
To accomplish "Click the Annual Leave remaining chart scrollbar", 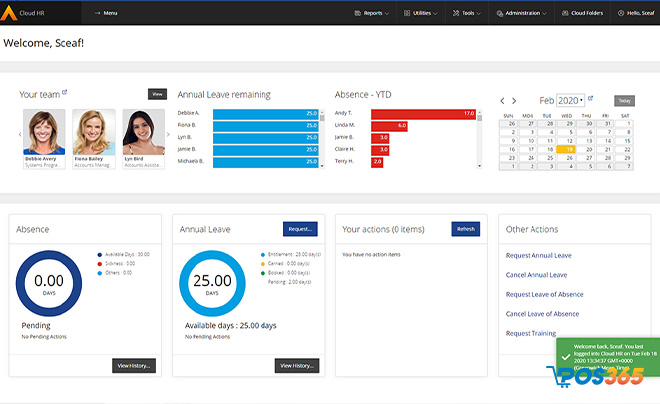I will pos(322,139).
